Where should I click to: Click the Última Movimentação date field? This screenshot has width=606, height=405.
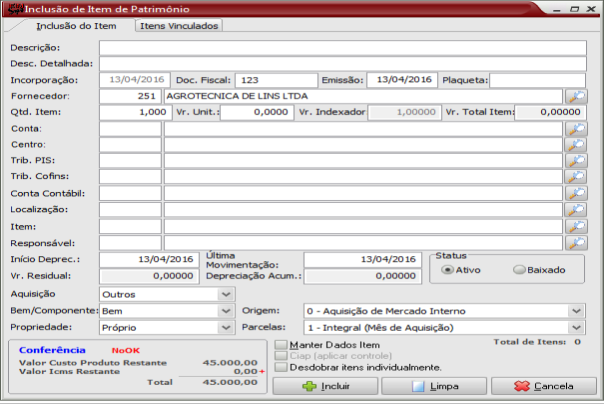(363, 259)
